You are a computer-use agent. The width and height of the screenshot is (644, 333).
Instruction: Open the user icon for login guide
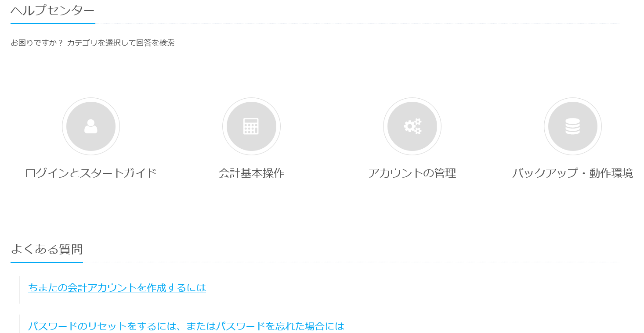pyautogui.click(x=91, y=126)
